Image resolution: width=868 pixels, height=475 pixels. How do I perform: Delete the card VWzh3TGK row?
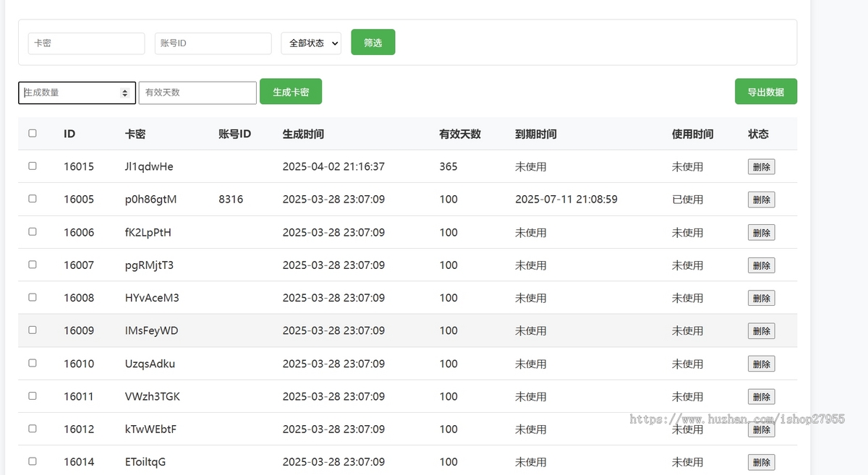tap(761, 397)
